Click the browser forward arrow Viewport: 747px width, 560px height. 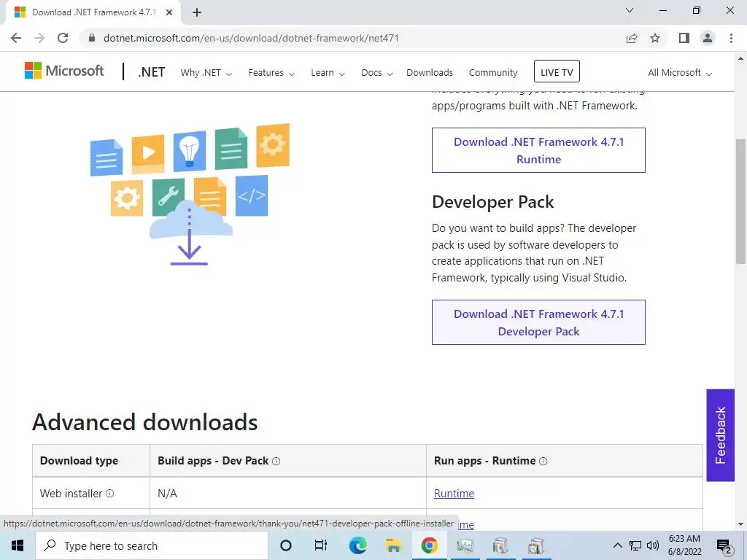[x=39, y=38]
